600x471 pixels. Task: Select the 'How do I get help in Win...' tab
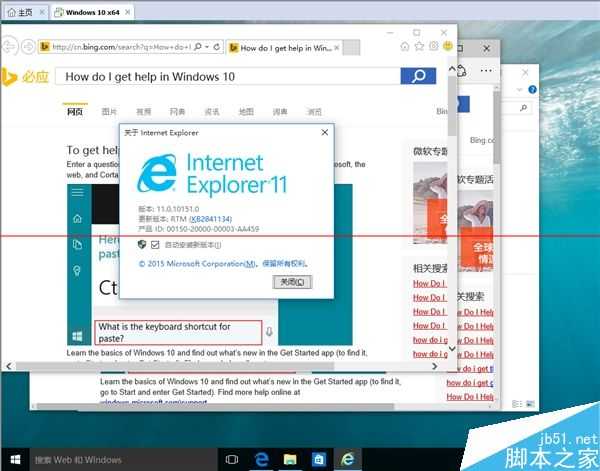284,48
